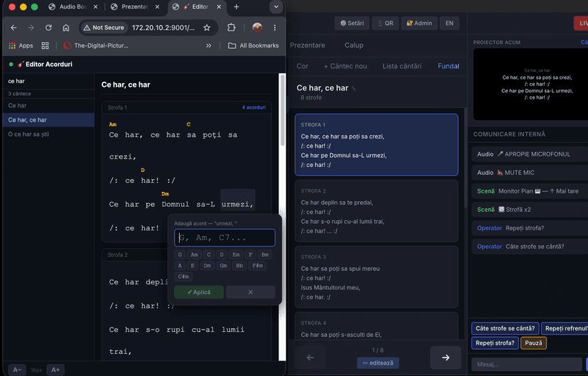Click 'Câte strofe se cântă?' quick button
Image resolution: width=588 pixels, height=376 pixels.
point(505,328)
